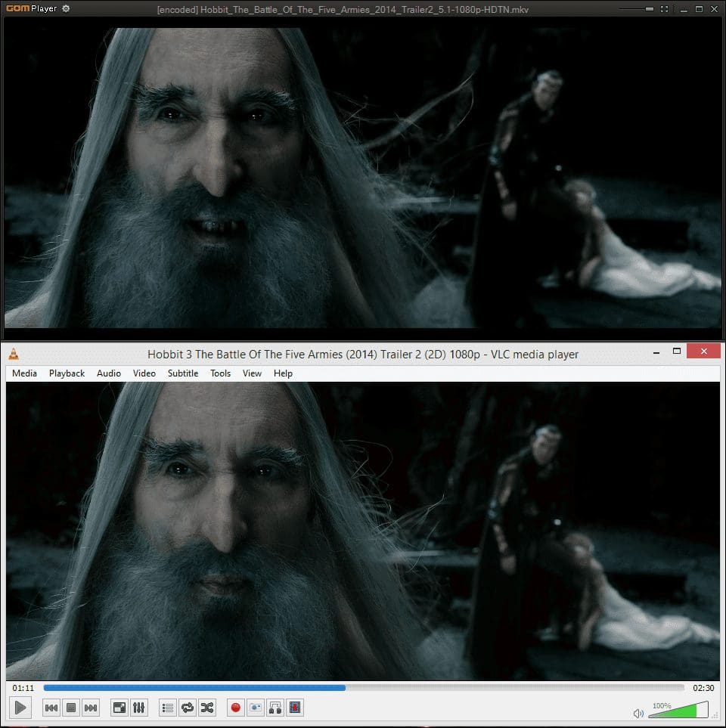
Task: Set A-B loop points in VLC
Action: click(x=275, y=708)
